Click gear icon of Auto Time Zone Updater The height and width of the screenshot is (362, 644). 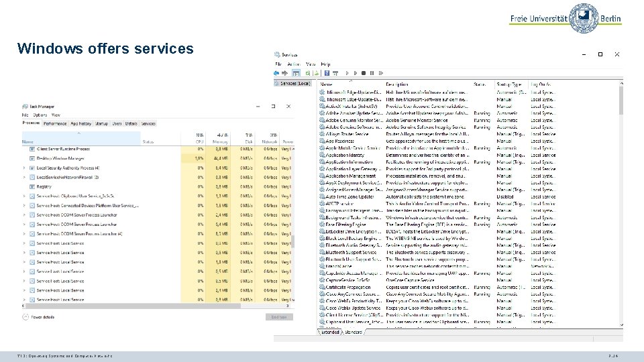(x=323, y=196)
